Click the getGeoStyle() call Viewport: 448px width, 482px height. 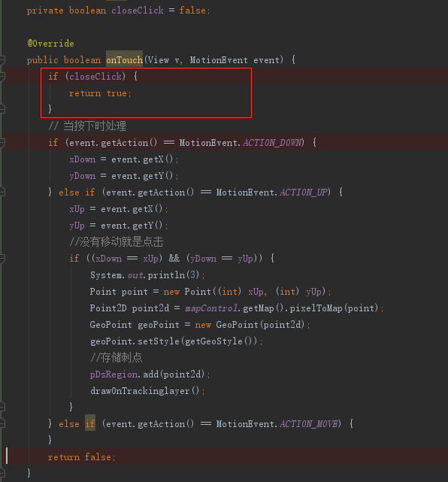pyautogui.click(x=218, y=341)
